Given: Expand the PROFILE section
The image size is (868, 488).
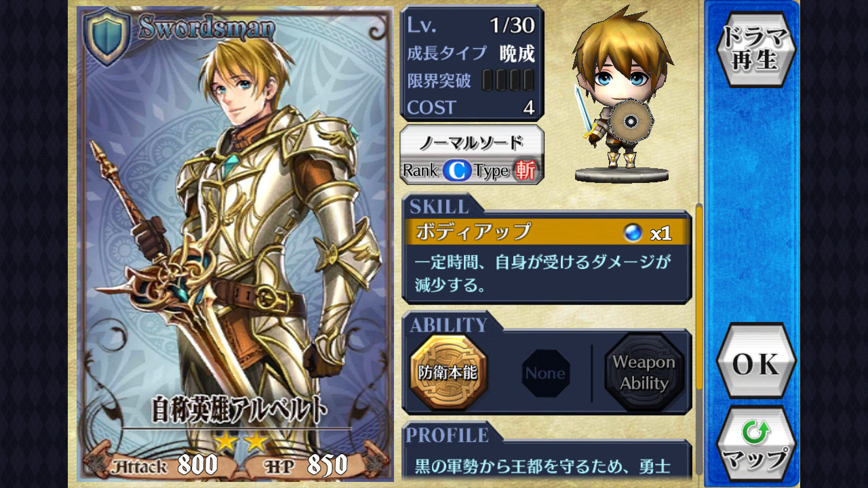Looking at the screenshot, I should point(448,435).
